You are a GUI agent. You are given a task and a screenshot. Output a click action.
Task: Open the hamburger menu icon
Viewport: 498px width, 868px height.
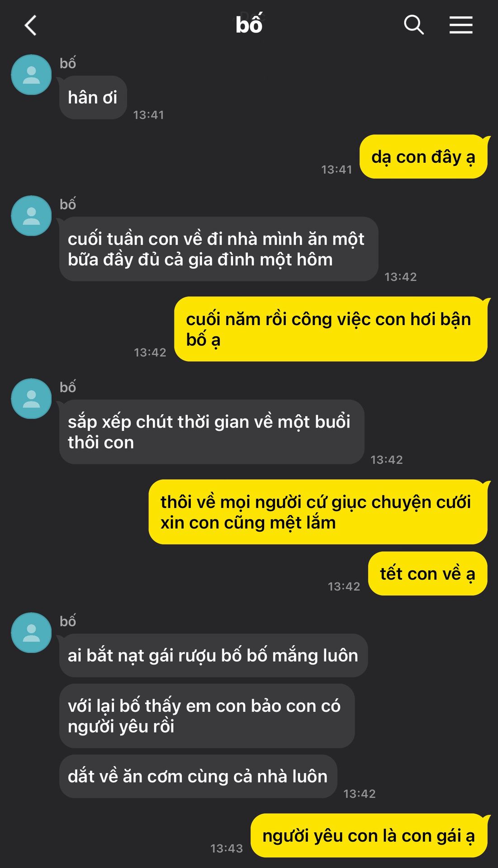(461, 25)
